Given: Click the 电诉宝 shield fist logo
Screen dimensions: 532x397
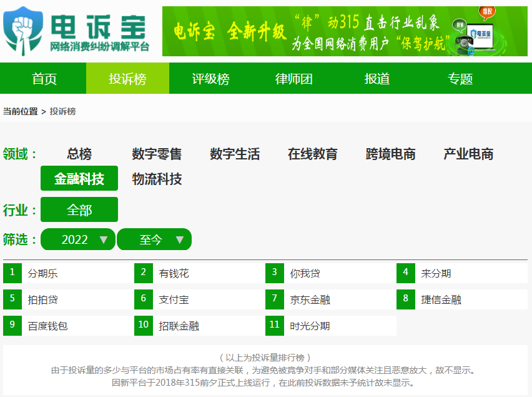Looking at the screenshot, I should pyautogui.click(x=23, y=31).
